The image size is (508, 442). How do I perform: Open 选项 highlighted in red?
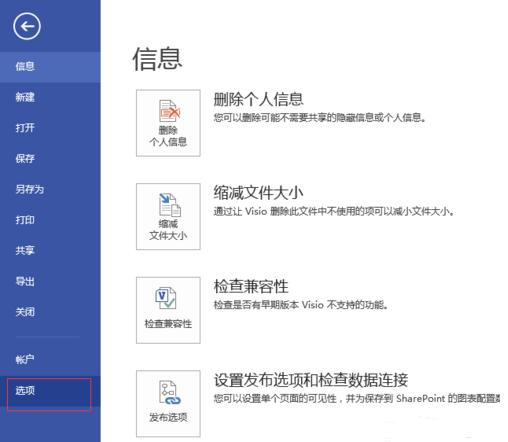point(49,395)
